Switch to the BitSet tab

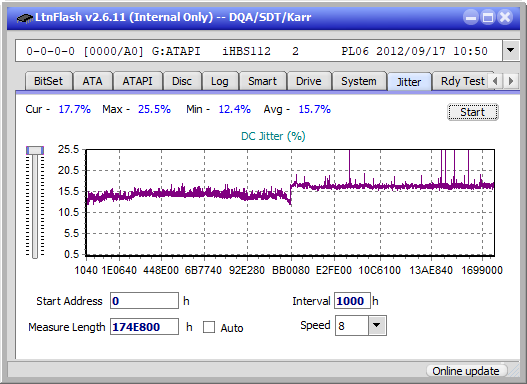click(48, 81)
